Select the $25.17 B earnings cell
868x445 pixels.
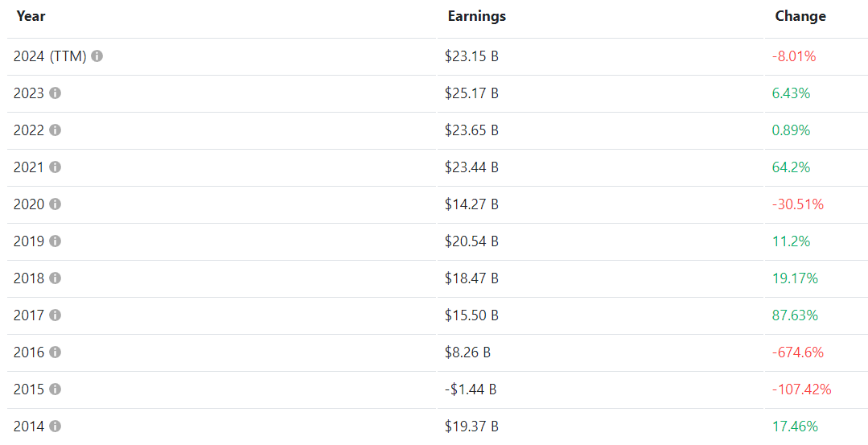[x=471, y=93]
